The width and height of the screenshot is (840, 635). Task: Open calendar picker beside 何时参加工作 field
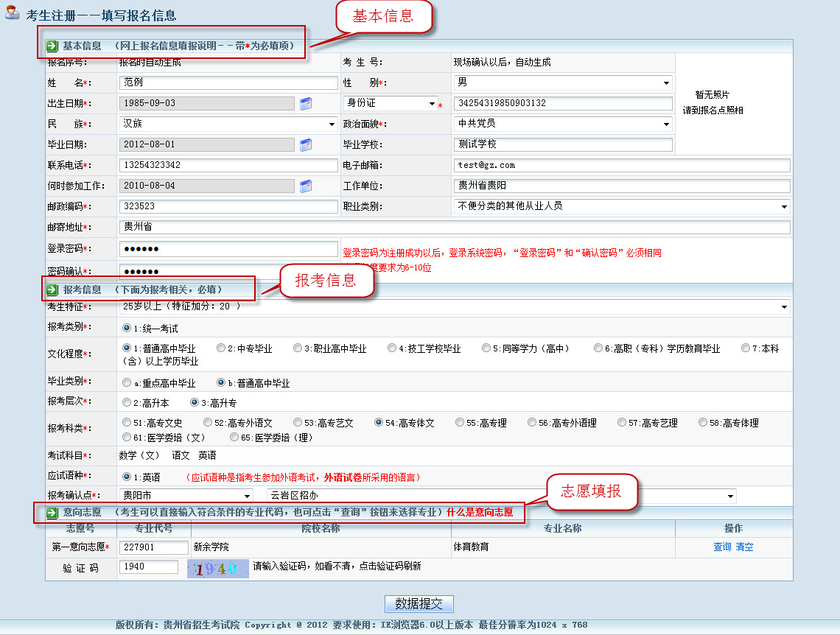click(306, 186)
